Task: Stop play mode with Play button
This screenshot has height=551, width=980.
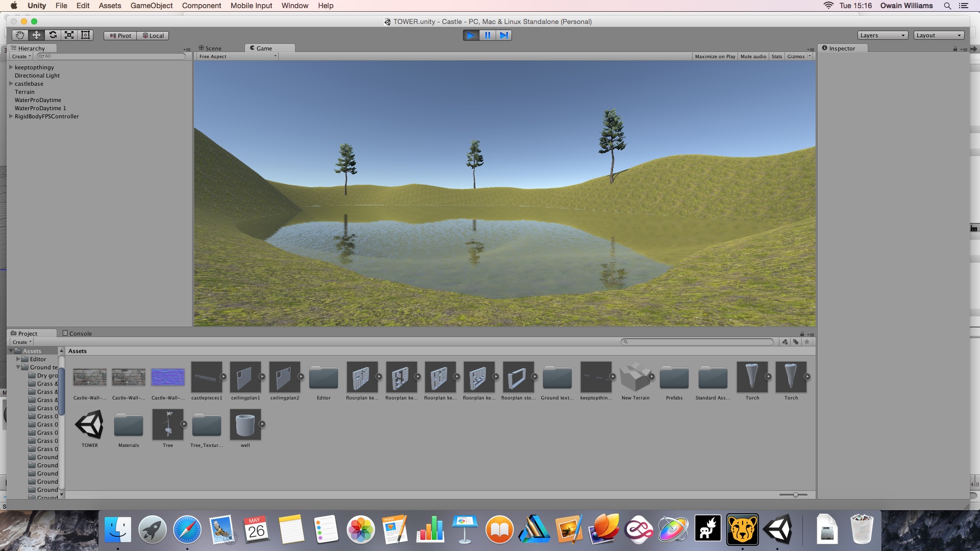Action: (471, 35)
